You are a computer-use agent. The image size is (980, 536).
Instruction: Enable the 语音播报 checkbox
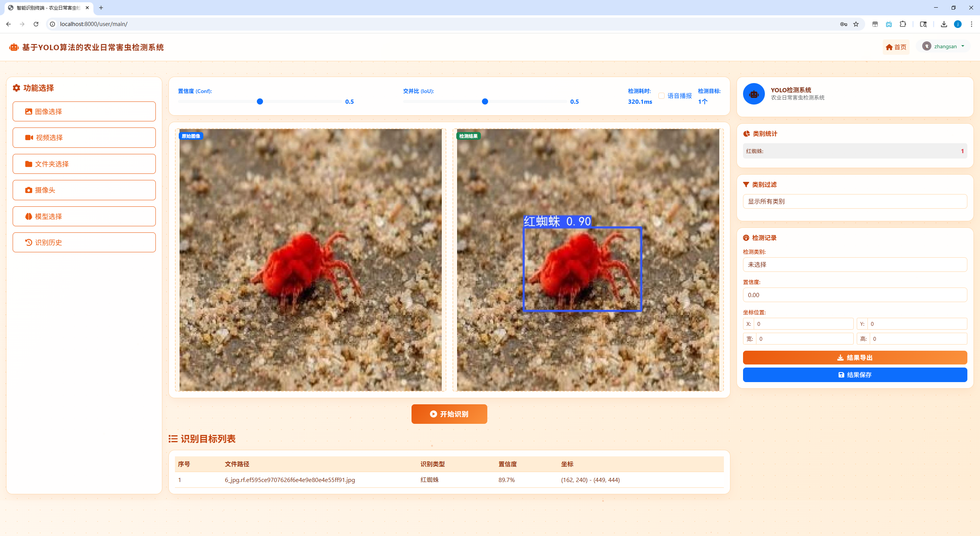click(661, 96)
